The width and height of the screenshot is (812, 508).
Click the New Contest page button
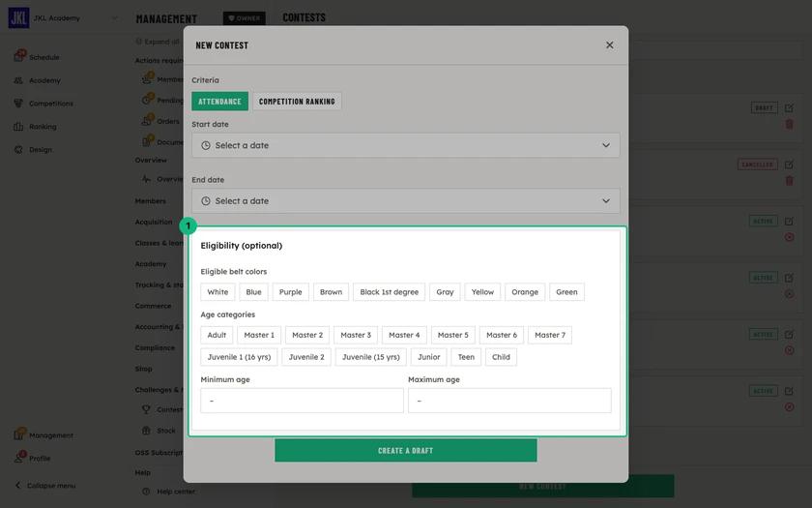542,486
